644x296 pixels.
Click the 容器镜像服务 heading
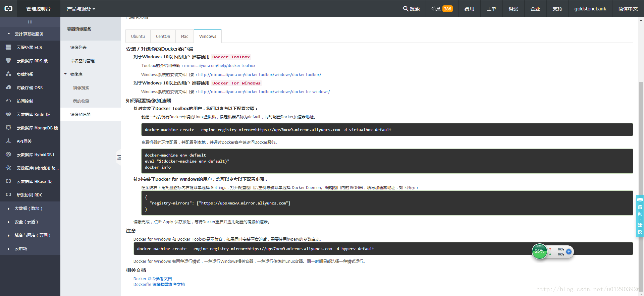point(79,29)
